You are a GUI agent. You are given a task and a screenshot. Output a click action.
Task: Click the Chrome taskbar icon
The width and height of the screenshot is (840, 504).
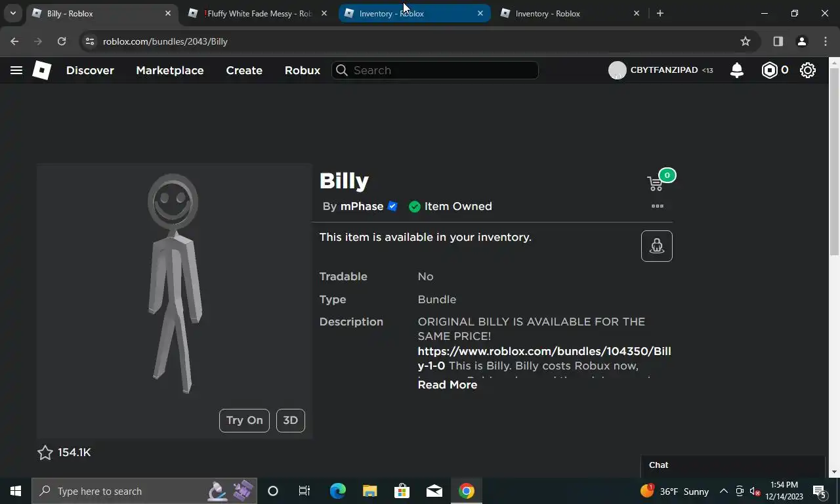pyautogui.click(x=466, y=491)
